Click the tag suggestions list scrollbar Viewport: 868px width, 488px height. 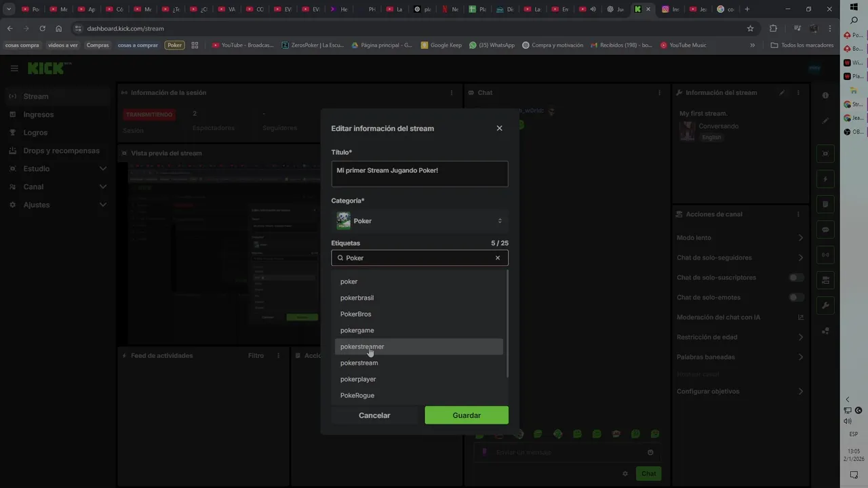pos(507,324)
